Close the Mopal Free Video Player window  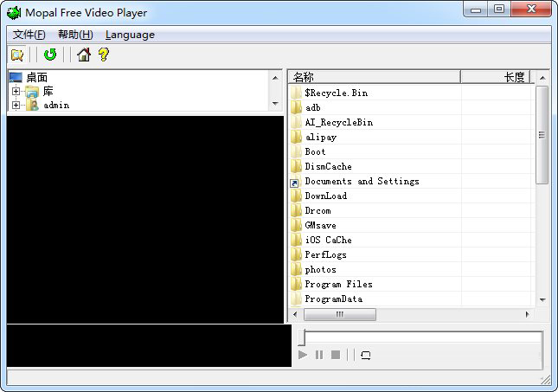click(x=531, y=10)
